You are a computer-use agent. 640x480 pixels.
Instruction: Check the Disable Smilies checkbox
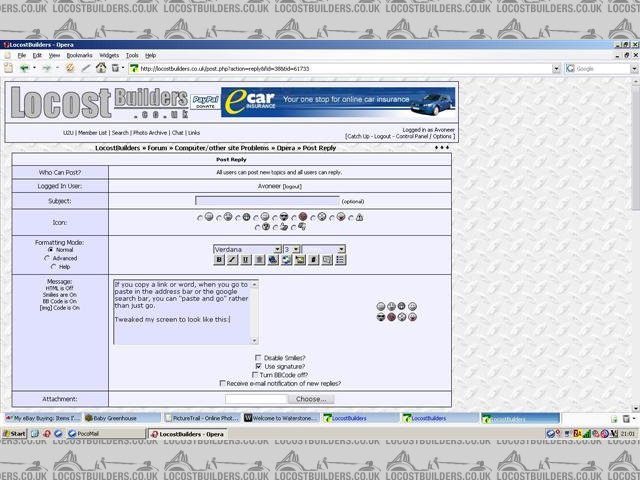258,357
